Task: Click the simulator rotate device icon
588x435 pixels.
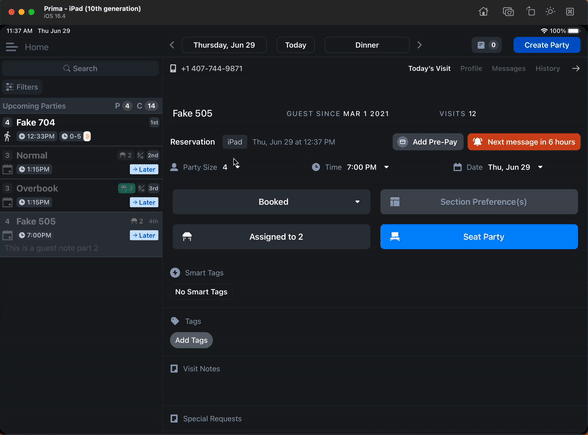Action: [530, 12]
